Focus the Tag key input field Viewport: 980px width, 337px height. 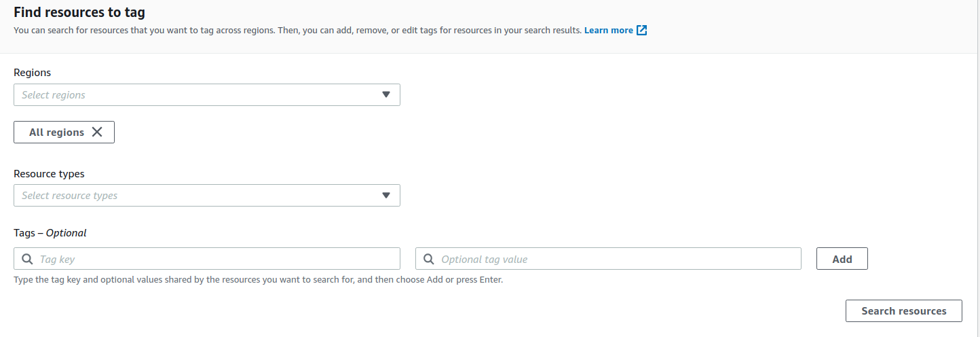coord(207,259)
